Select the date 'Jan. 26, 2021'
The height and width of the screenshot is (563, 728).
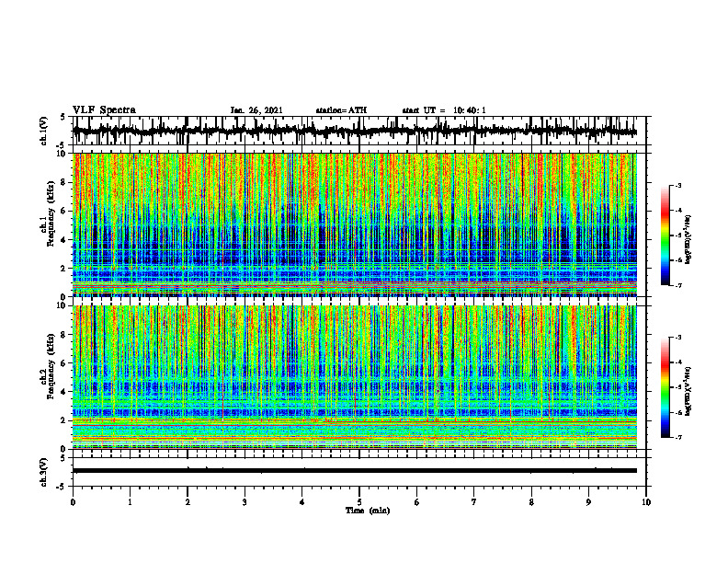256,110
